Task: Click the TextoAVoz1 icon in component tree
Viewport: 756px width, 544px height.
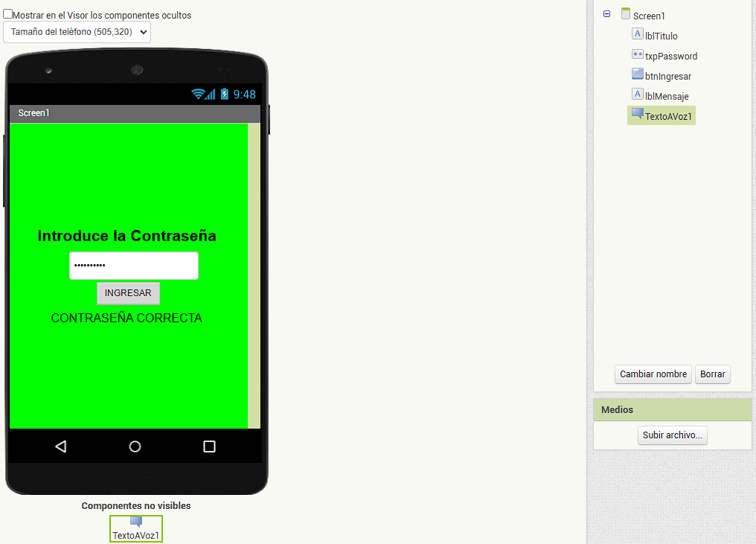Action: [x=637, y=115]
